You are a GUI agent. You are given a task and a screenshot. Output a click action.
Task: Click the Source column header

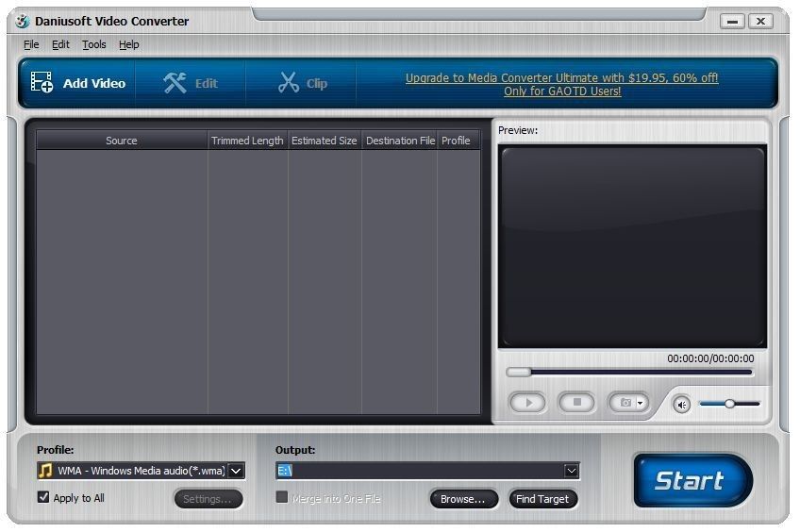(122, 141)
